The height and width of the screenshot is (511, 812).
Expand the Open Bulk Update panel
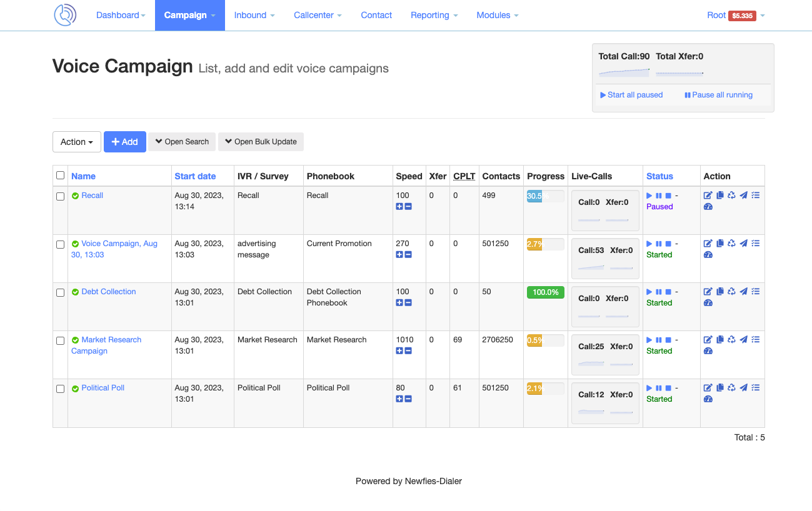tap(261, 142)
